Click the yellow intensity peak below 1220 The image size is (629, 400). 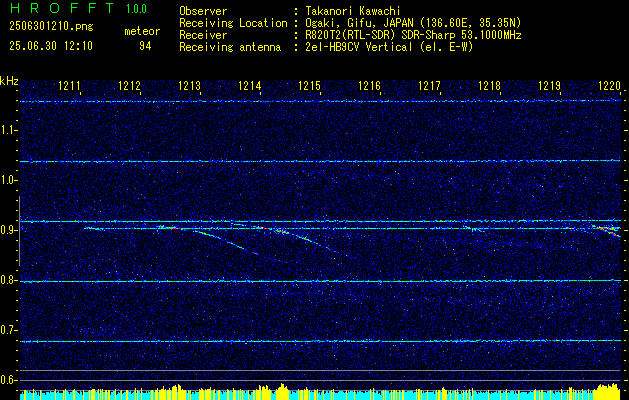pyautogui.click(x=607, y=391)
